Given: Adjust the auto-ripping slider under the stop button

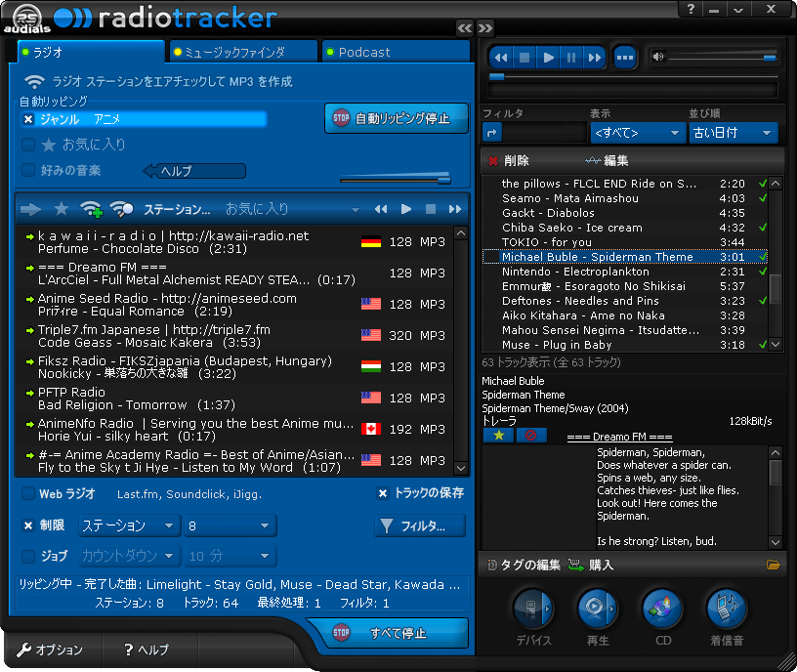Looking at the screenshot, I should click(396, 180).
